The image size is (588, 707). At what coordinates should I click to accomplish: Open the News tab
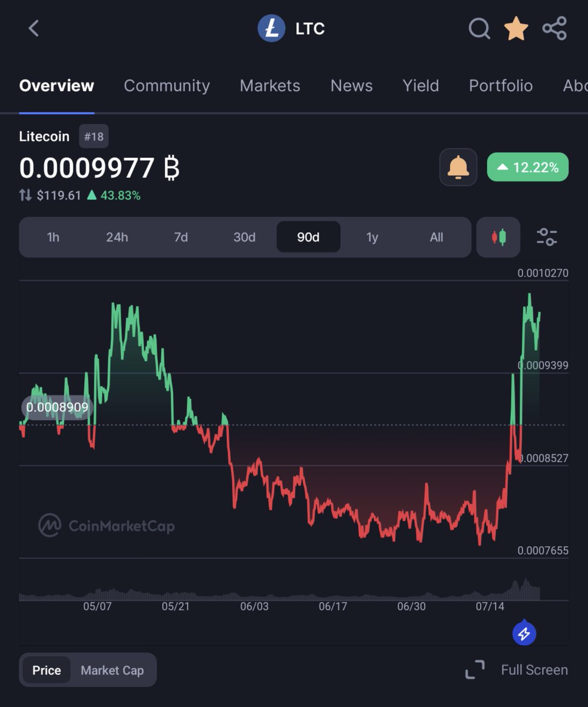(x=352, y=86)
